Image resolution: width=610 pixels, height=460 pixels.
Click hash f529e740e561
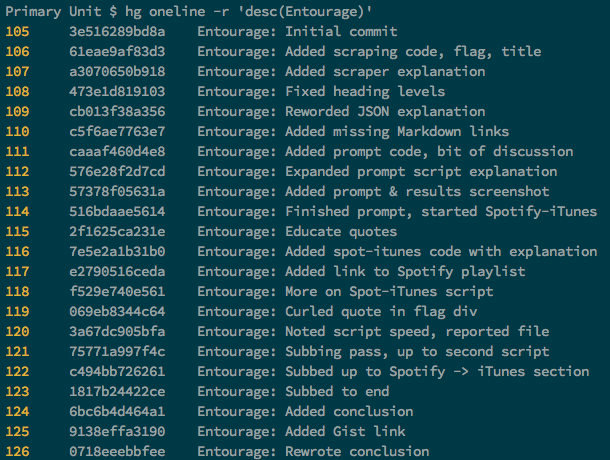[117, 291]
